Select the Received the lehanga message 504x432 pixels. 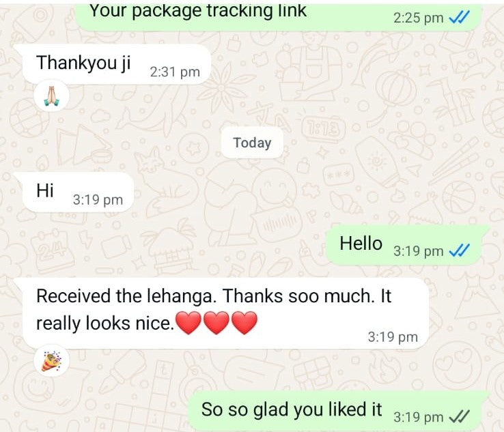tap(225, 313)
